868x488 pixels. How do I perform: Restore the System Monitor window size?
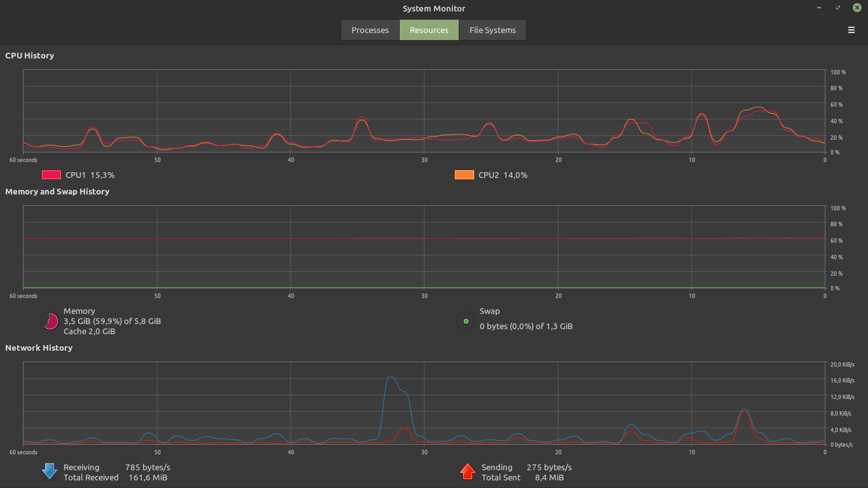pyautogui.click(x=838, y=8)
